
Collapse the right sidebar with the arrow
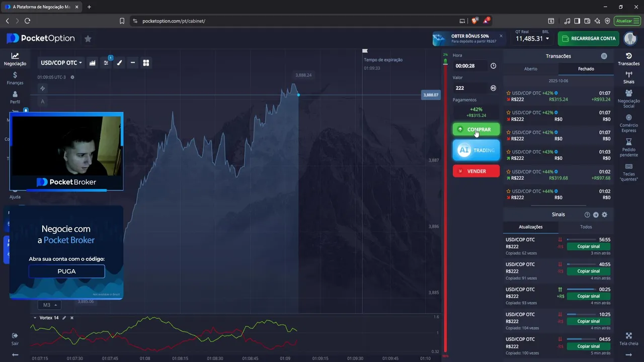(x=628, y=355)
